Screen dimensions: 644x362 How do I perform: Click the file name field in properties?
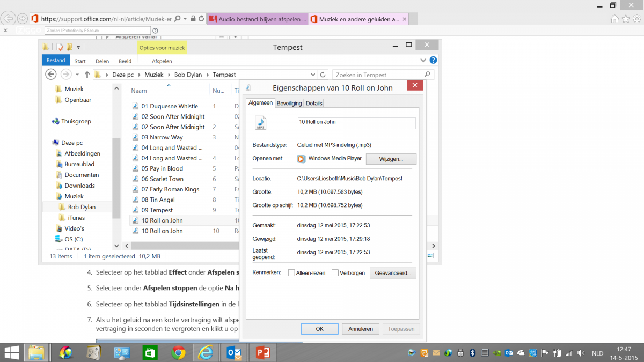[356, 122]
